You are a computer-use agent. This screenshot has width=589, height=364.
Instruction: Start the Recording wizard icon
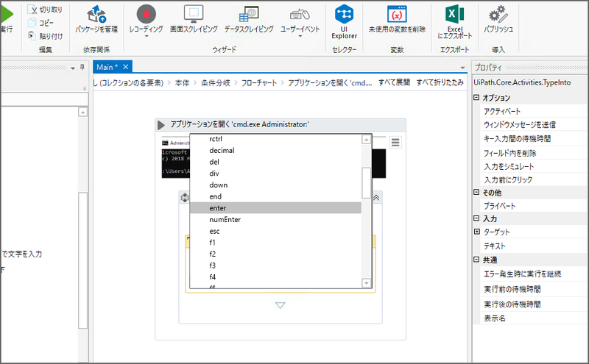(146, 14)
